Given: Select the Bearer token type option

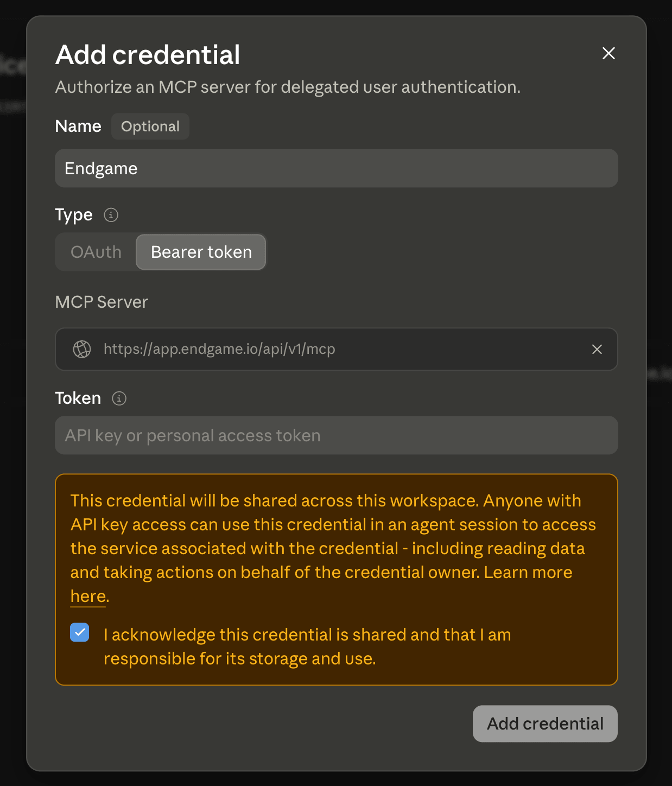Looking at the screenshot, I should 201,252.
